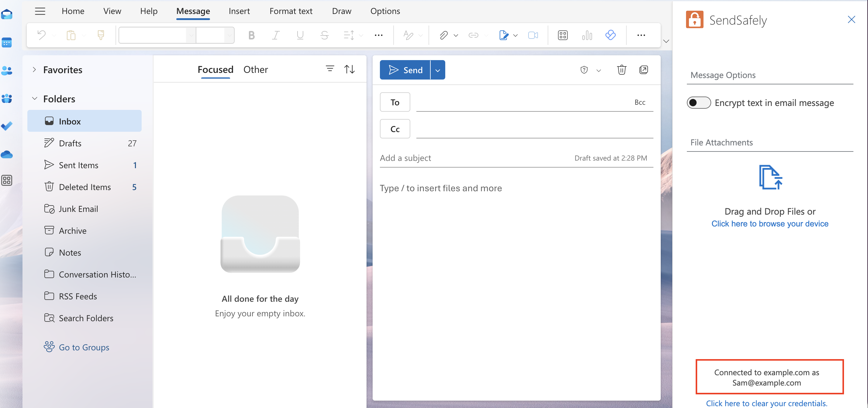This screenshot has height=408, width=868.
Task: Select the Message tab in ribbon
Action: [193, 11]
